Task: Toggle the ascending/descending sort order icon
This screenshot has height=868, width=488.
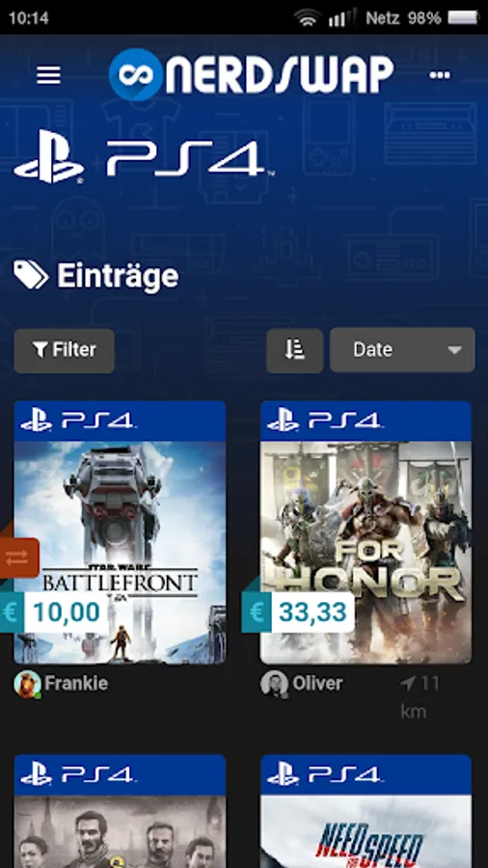Action: (x=295, y=350)
